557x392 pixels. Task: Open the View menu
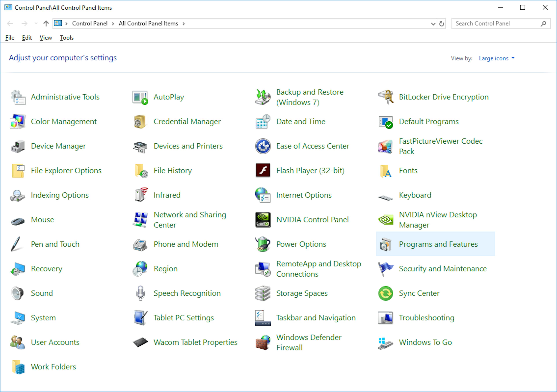click(x=46, y=38)
